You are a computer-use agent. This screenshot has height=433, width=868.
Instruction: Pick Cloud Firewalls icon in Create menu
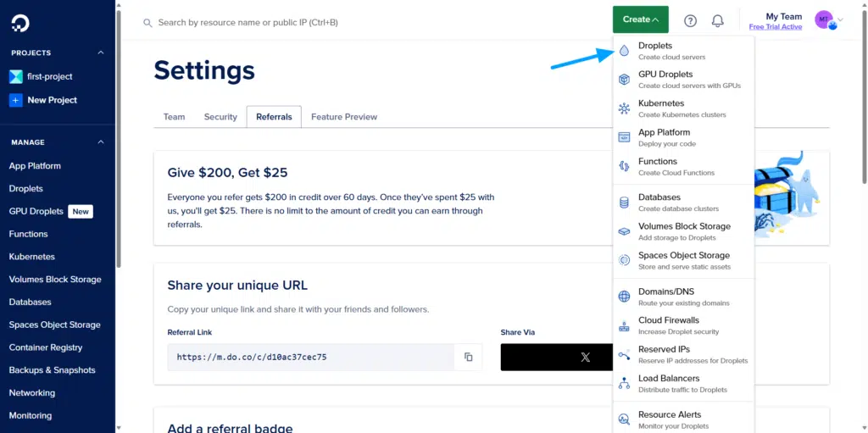click(x=624, y=325)
